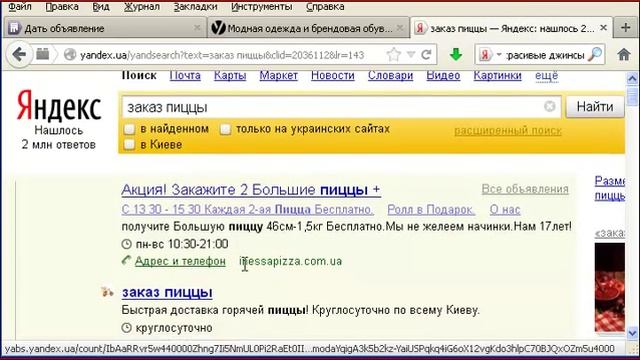The width and height of the screenshot is (640, 360).
Task: Click the 'круглосуточно' hours text
Action: (x=174, y=328)
